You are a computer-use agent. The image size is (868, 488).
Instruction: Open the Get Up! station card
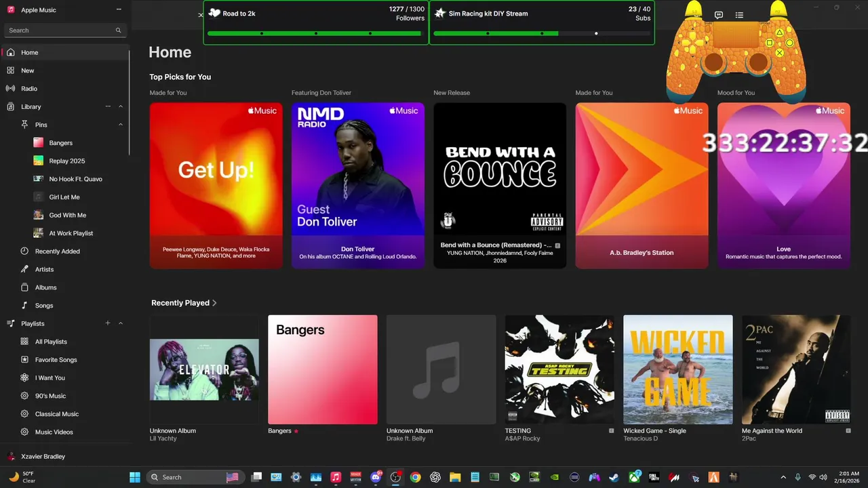point(216,185)
